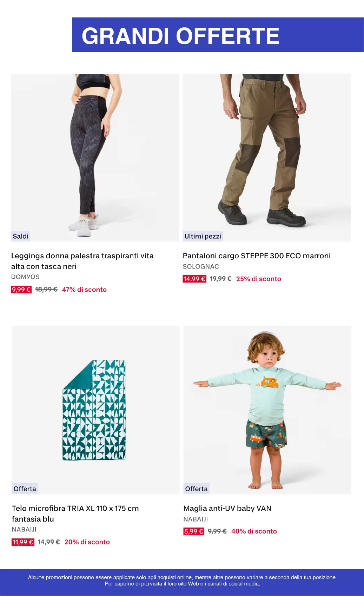The height and width of the screenshot is (596, 364).
Task: Click the 14,99 € cargo pants price
Action: [194, 279]
